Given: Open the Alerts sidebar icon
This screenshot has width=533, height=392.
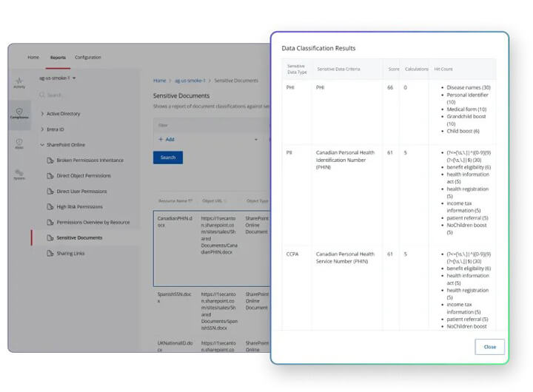Looking at the screenshot, I should (19, 143).
